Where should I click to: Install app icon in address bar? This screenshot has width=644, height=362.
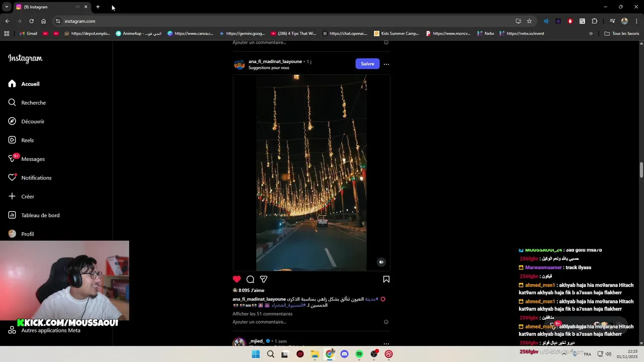coord(518,21)
